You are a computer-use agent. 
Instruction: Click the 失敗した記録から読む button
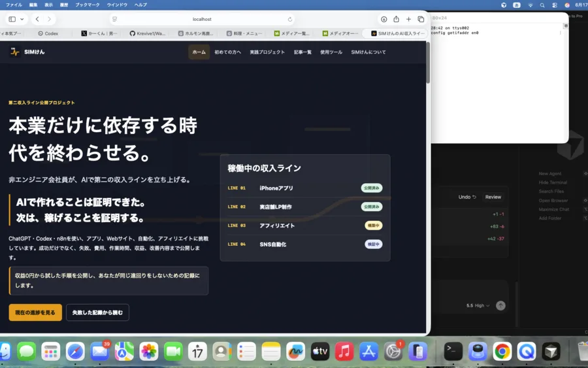pos(97,312)
